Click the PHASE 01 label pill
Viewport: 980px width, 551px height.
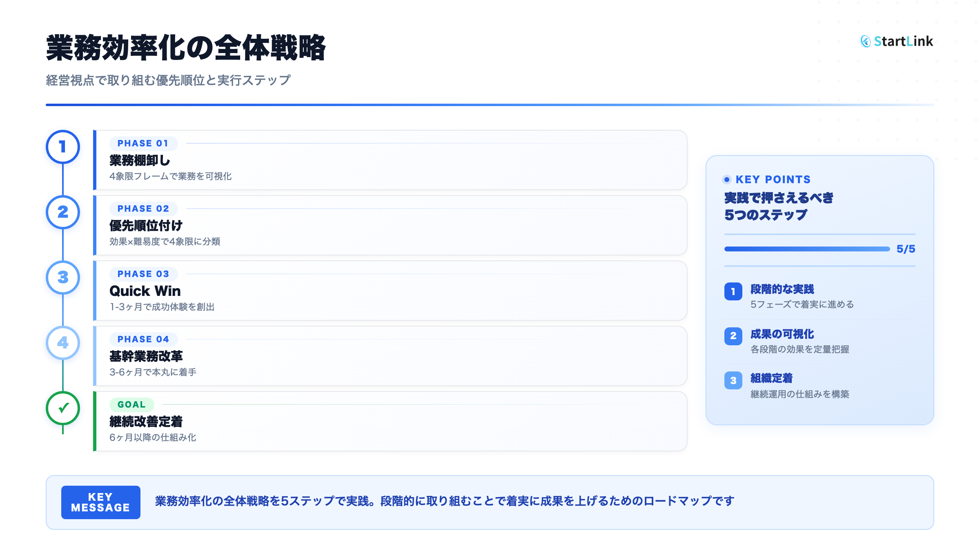pyautogui.click(x=143, y=143)
